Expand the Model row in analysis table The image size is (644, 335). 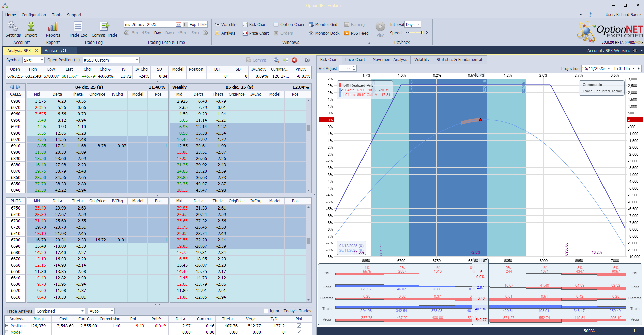7,332
